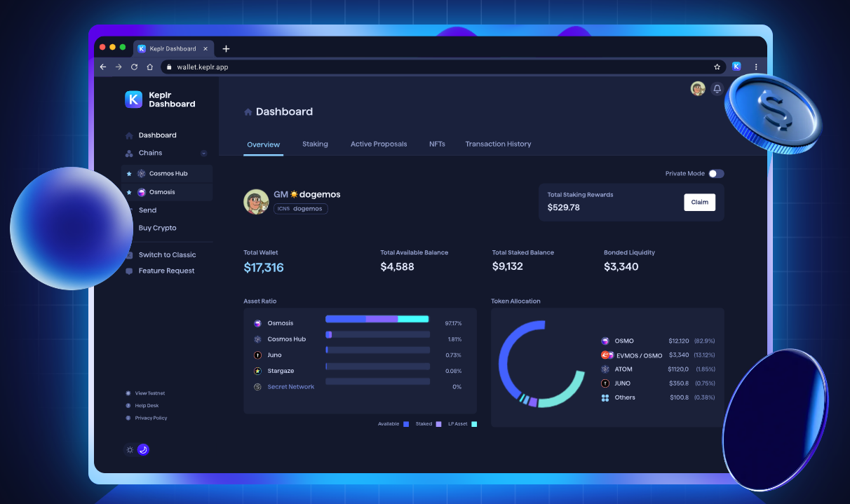850x504 pixels.
Task: Open Osmosis chain in the sidebar
Action: click(167, 192)
